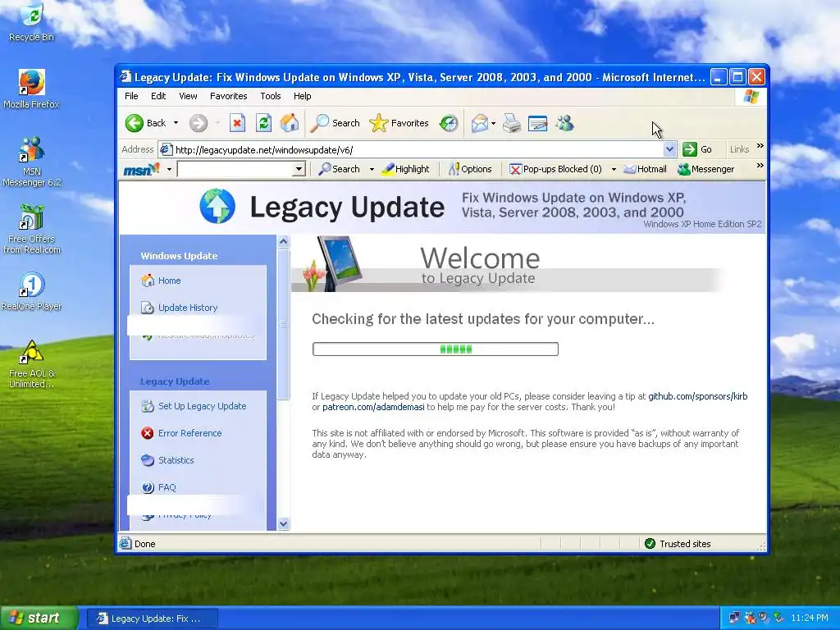Image resolution: width=840 pixels, height=630 pixels.
Task: Open MSN toolbar Options
Action: click(470, 169)
